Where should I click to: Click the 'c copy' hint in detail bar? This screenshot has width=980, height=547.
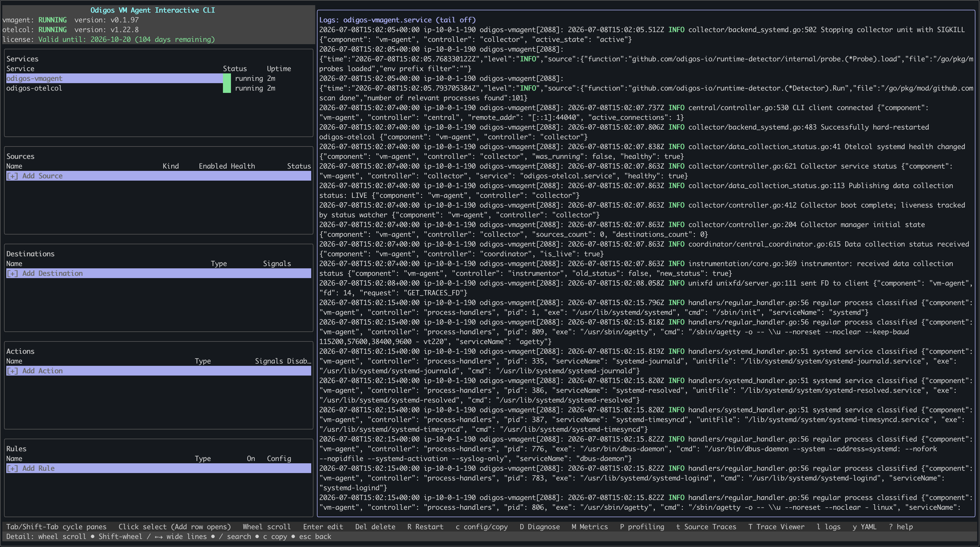click(275, 537)
